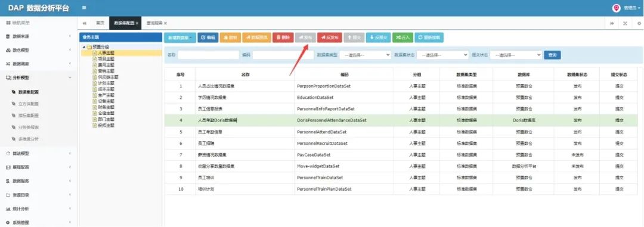644x227 pixels.
Task: Select 供应链主题 in the tree
Action: click(108, 77)
